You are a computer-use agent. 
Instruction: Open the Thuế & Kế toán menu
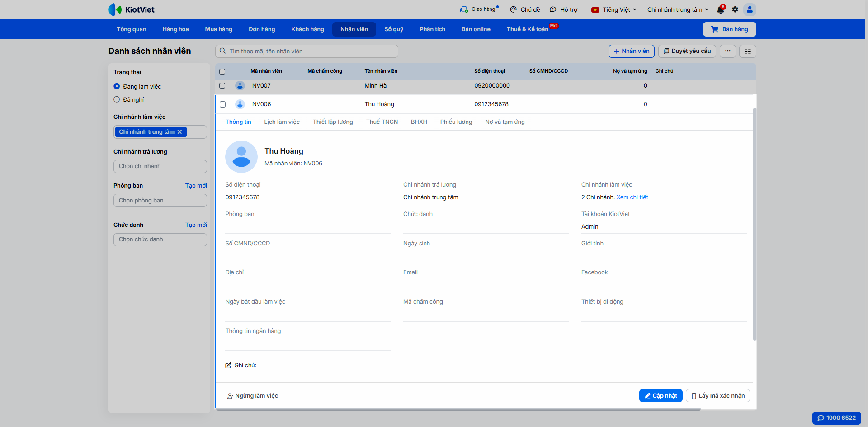(528, 29)
